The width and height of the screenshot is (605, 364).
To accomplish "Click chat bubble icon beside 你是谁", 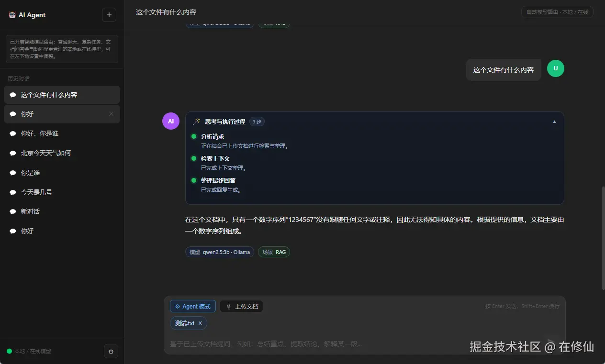I will pos(13,173).
